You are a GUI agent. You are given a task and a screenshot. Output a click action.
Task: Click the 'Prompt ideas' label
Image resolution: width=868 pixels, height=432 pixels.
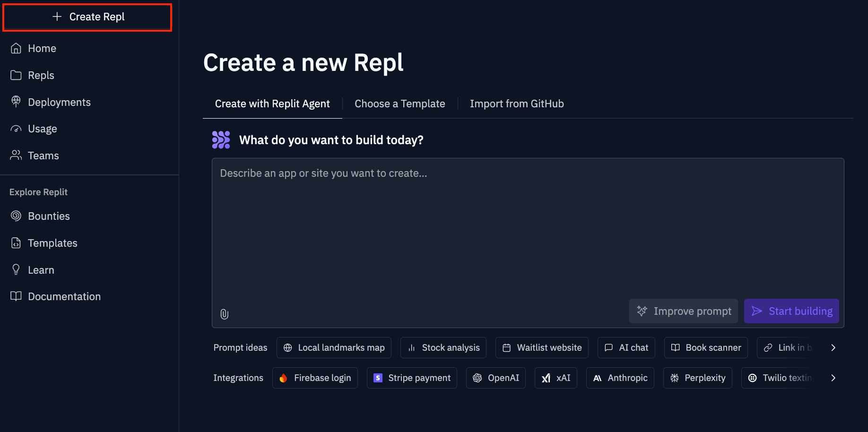pos(240,347)
